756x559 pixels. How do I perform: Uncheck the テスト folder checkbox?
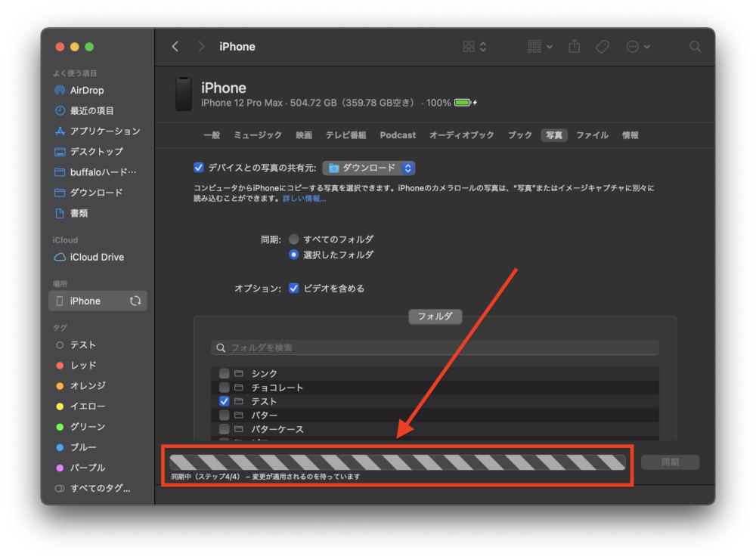225,401
